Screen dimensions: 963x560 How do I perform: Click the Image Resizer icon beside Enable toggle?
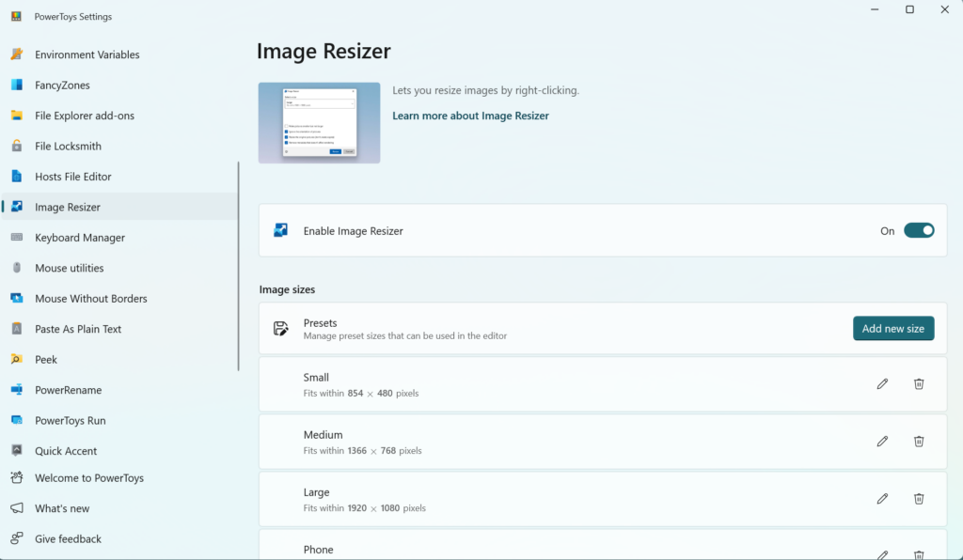pos(279,230)
